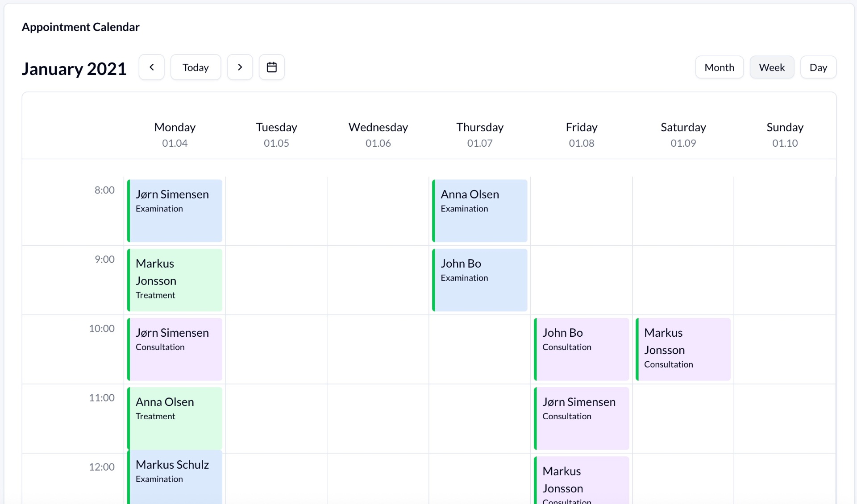Click the calendar icon beside navigation arrows

271,67
